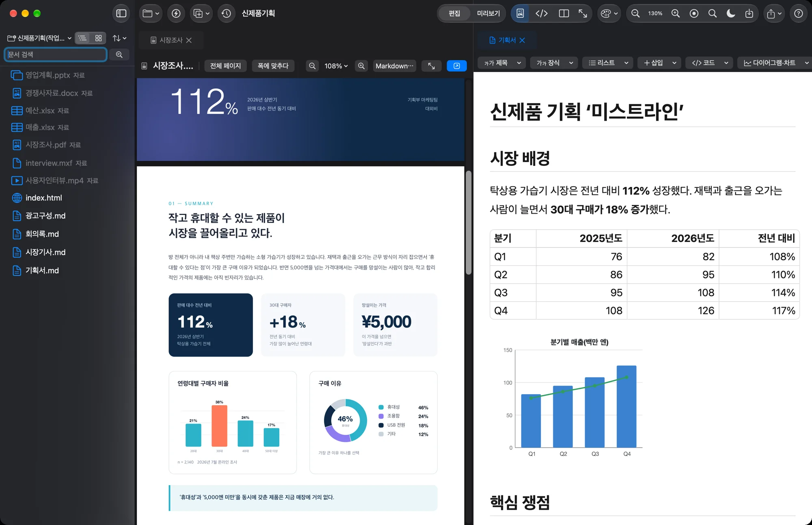The width and height of the screenshot is (812, 525).
Task: Zoom in the PDF viewer
Action: (361, 66)
